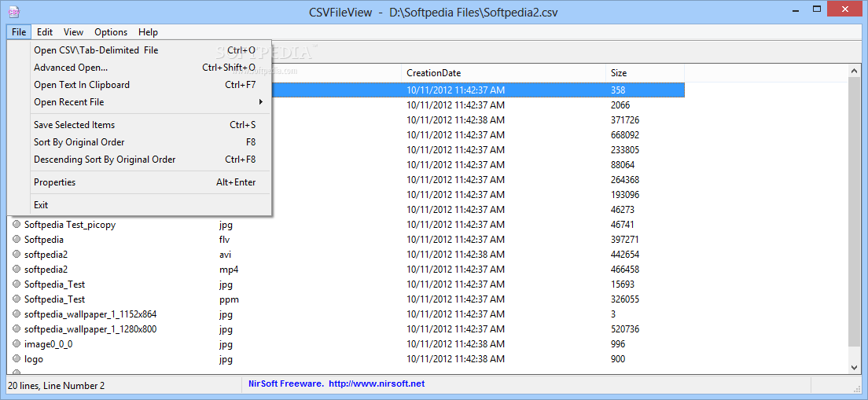Click the size value 46273

(x=623, y=210)
